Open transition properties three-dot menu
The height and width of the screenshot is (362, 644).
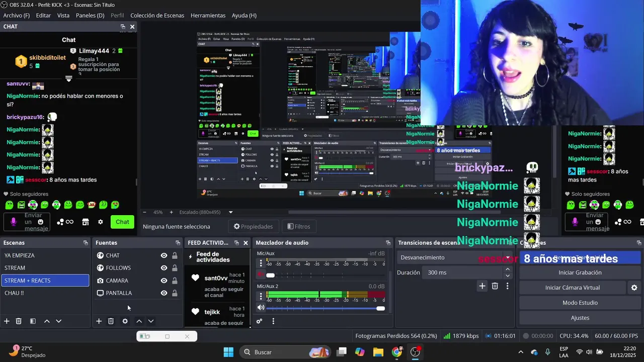(x=507, y=286)
